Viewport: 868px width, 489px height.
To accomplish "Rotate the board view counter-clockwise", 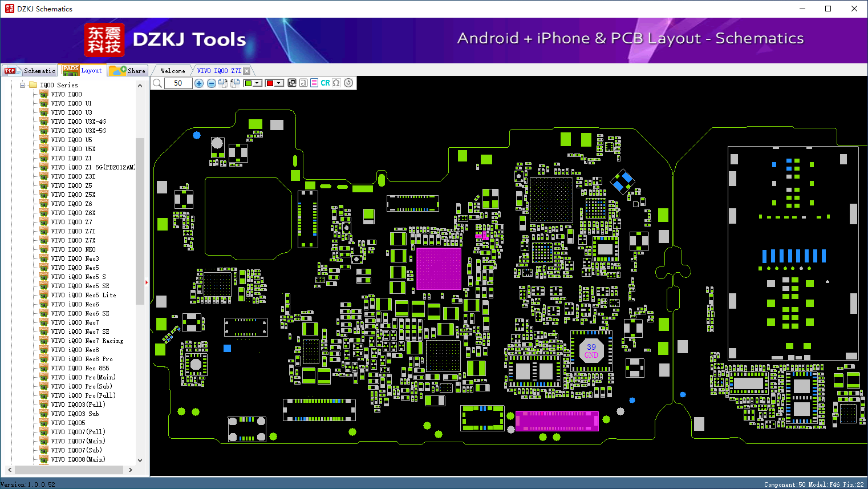I will click(x=235, y=83).
